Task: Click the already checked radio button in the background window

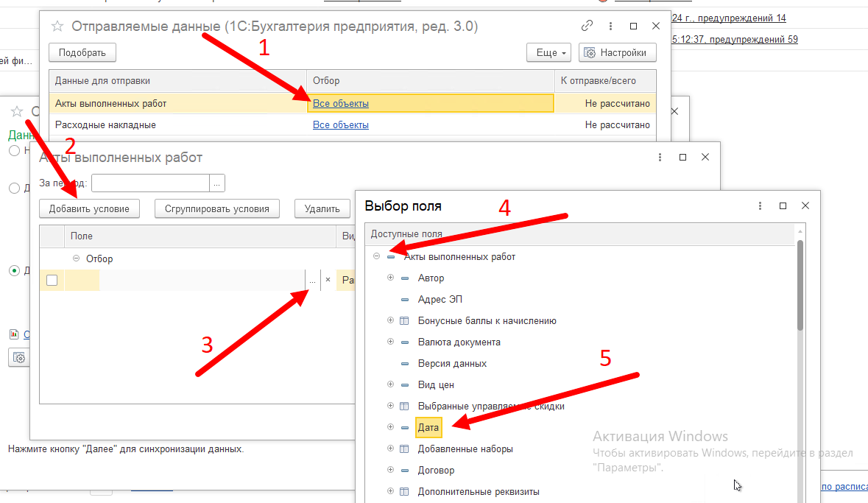Action: pos(15,271)
